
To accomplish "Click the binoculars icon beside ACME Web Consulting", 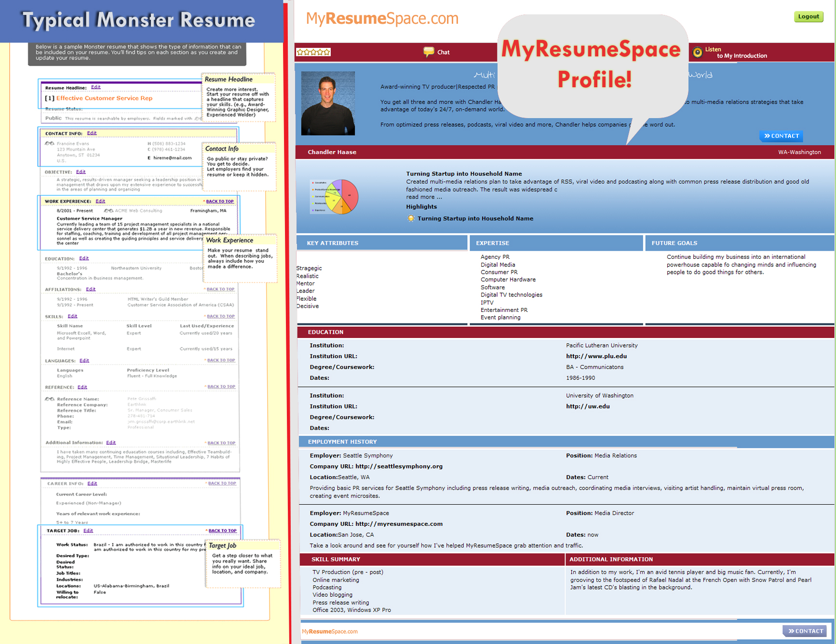I will pyautogui.click(x=108, y=211).
